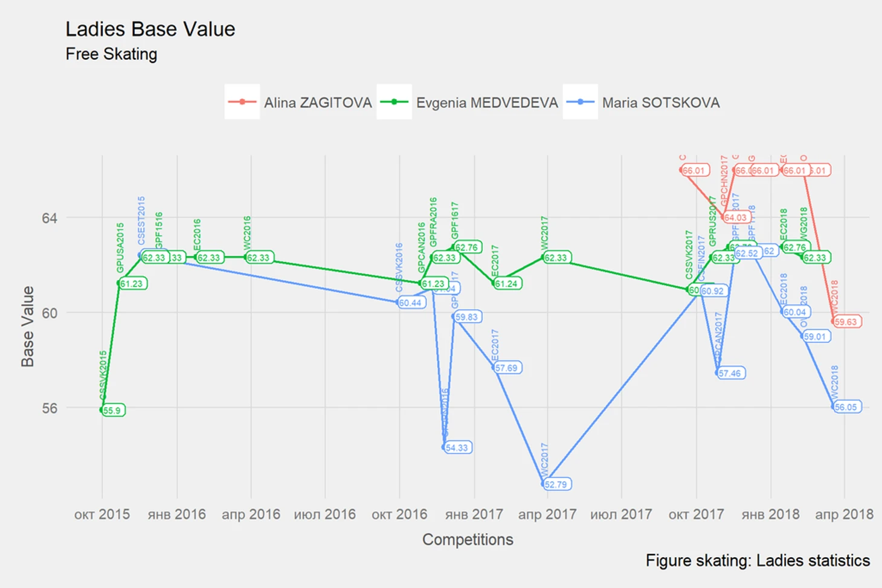The image size is (882, 588).
Task: Click the Figure skating: Ladies statistics caption
Action: click(x=758, y=561)
